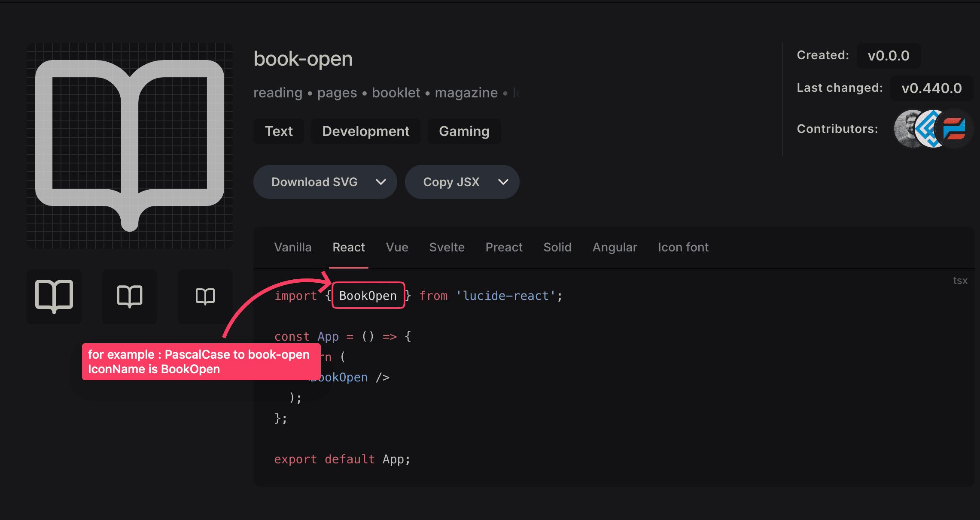This screenshot has width=980, height=520.
Task: Expand the Copy JSX options
Action: pyautogui.click(x=503, y=182)
